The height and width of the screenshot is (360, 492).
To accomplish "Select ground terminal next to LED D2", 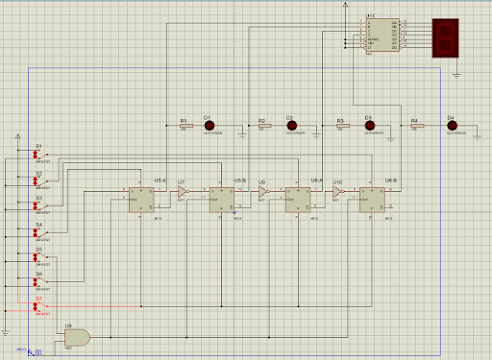I will click(316, 135).
